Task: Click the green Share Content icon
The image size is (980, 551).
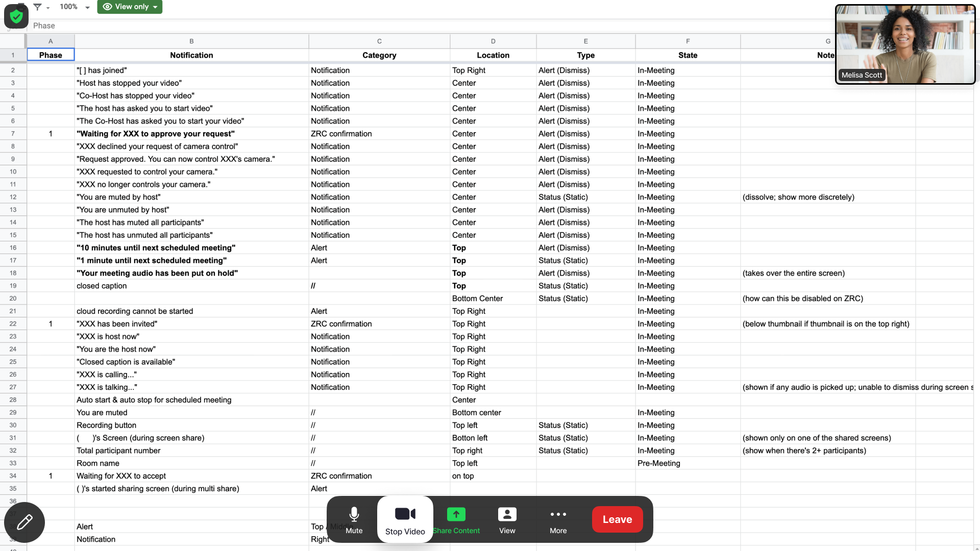Action: pos(456,514)
